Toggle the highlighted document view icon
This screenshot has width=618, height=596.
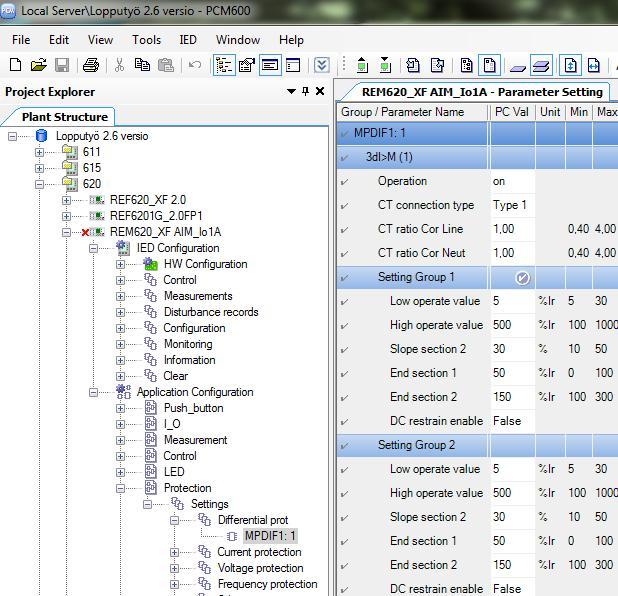[x=490, y=65]
